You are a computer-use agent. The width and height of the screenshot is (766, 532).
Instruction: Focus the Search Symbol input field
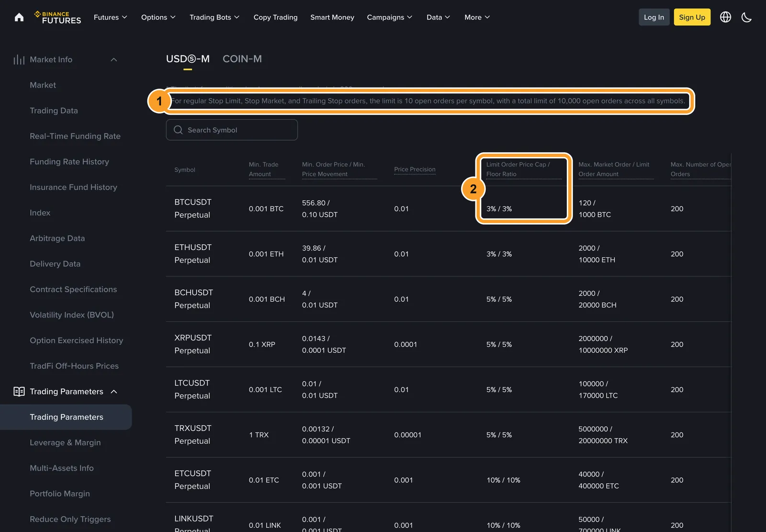click(x=232, y=130)
